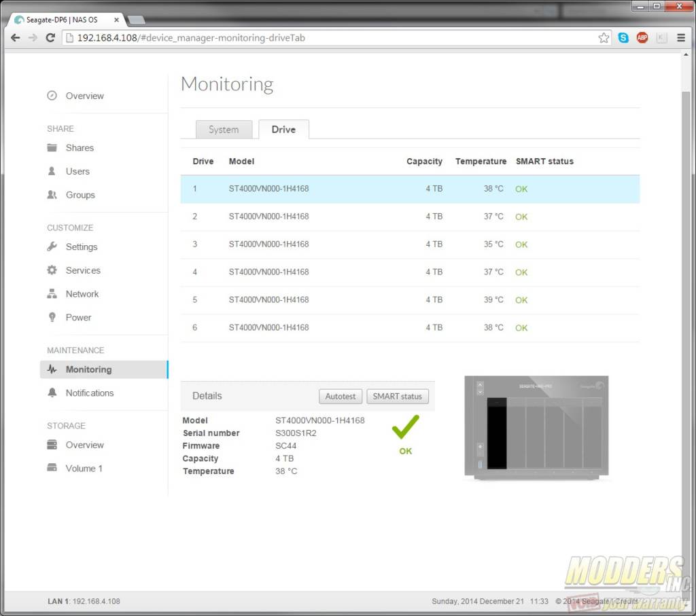Screen dimensions: 696x616
Task: Click the Groups people icon
Action: 52,195
